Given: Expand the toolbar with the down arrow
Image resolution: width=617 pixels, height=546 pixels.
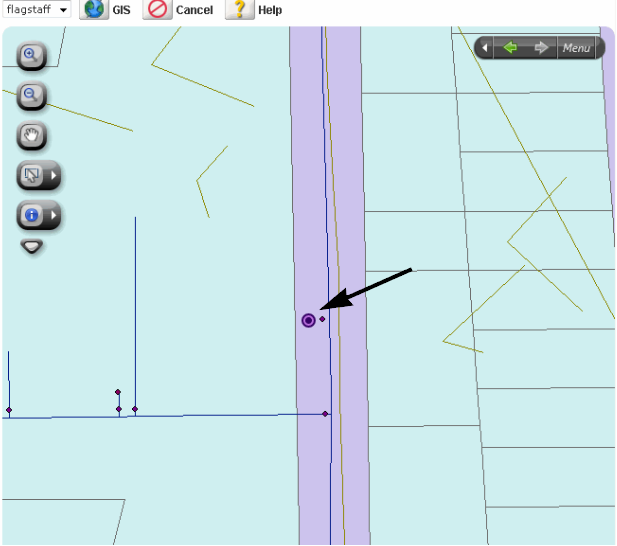Looking at the screenshot, I should point(32,246).
